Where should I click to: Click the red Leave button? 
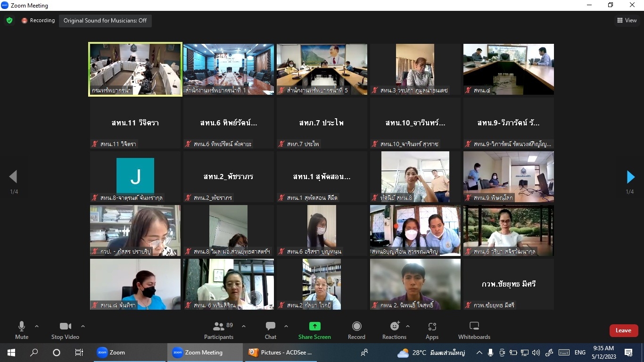(623, 330)
